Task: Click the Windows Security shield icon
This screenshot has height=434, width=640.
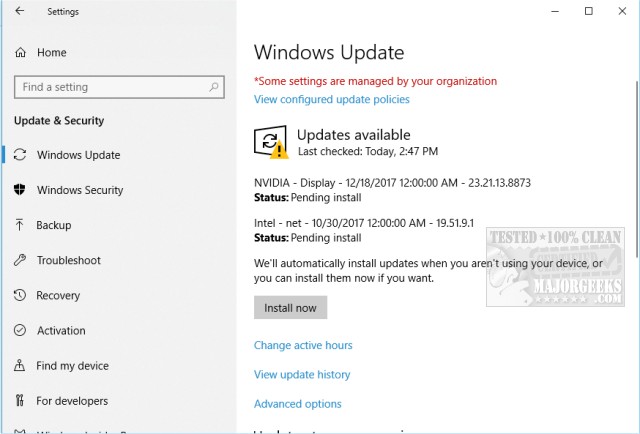Action: [x=20, y=189]
